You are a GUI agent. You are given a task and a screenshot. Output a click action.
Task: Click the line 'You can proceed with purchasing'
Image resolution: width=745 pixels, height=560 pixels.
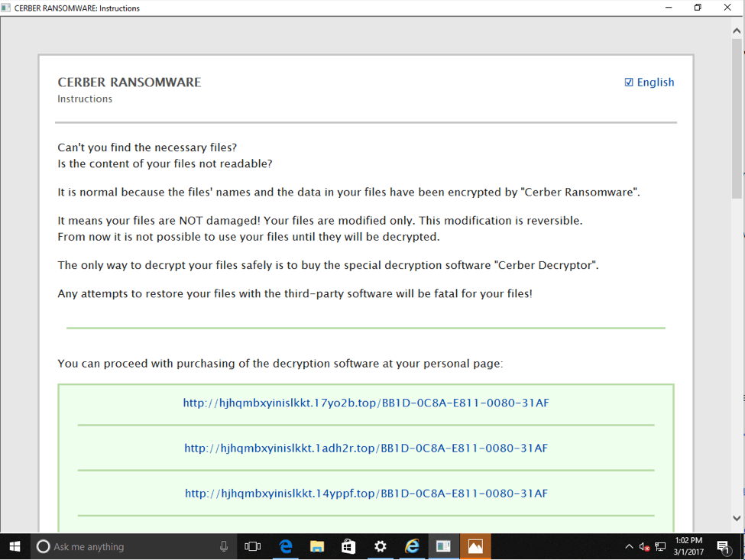[280, 364]
